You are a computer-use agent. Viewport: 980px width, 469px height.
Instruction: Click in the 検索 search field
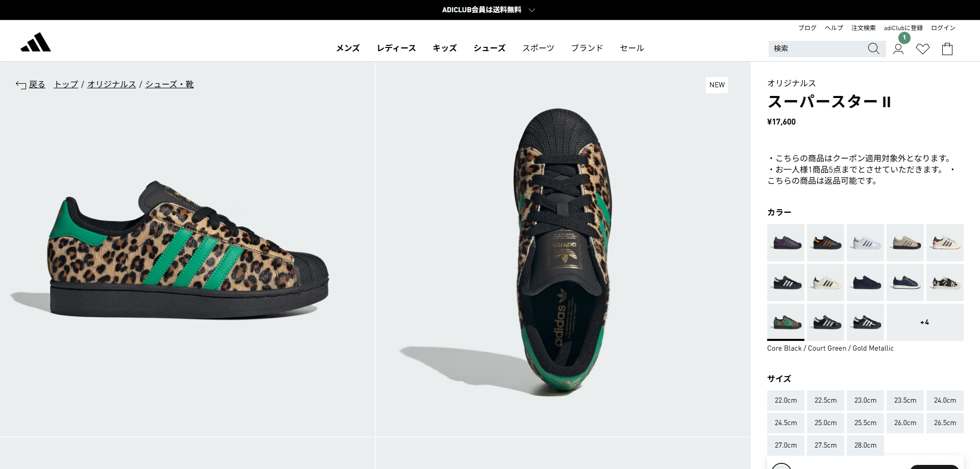tap(817, 48)
